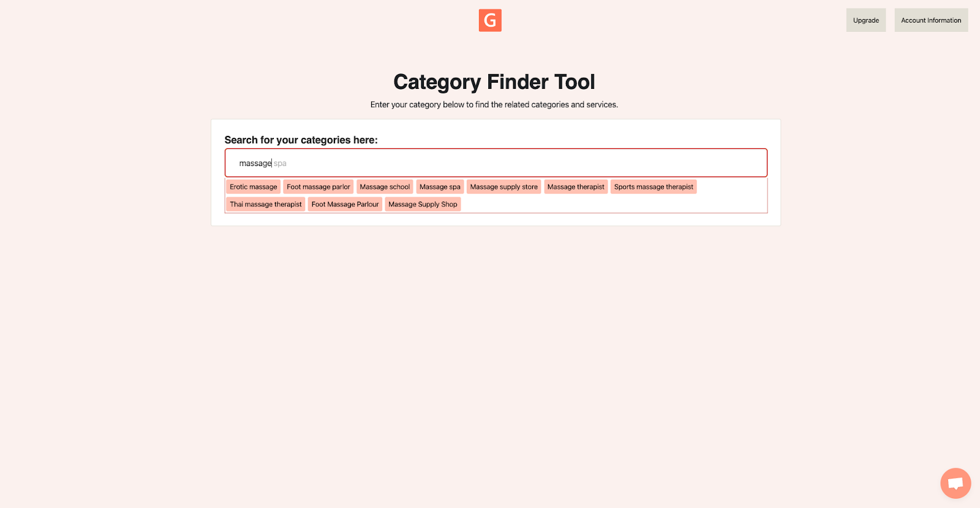Select the Erotic massage category tag
The height and width of the screenshot is (508, 980).
[252, 186]
